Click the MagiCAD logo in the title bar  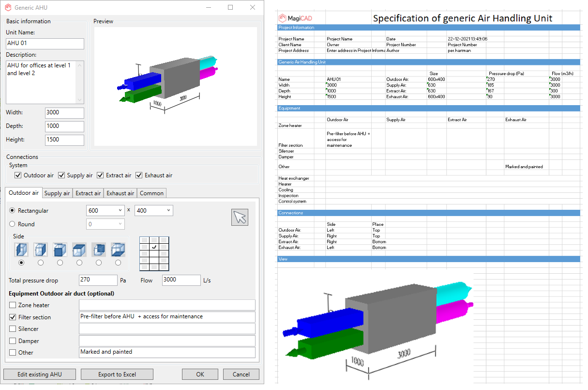pos(8,8)
